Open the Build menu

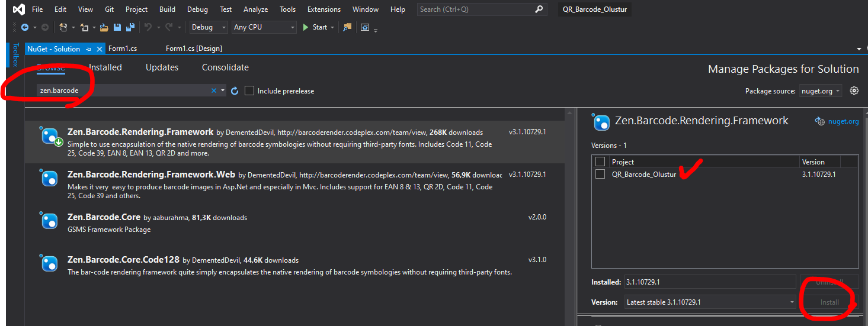(168, 9)
